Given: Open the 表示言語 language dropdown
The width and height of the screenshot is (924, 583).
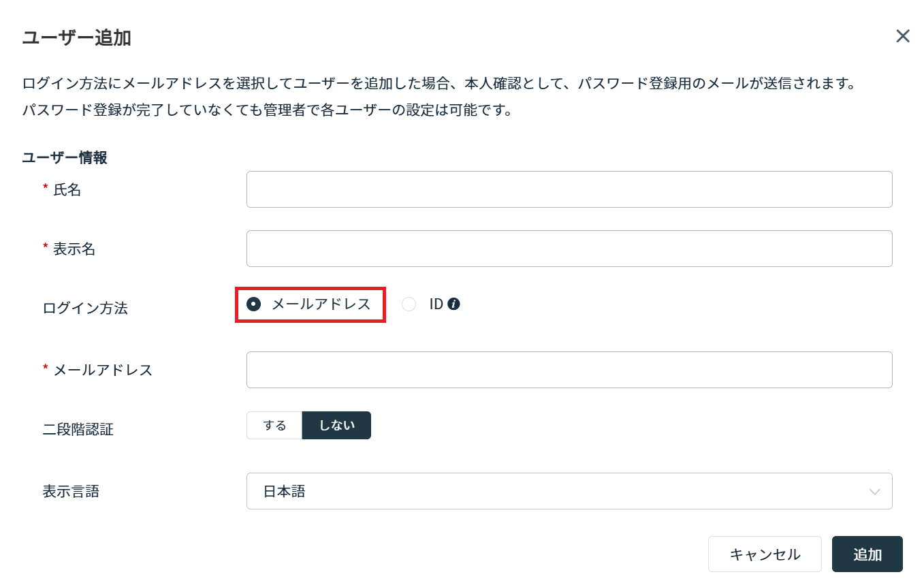Looking at the screenshot, I should (569, 490).
